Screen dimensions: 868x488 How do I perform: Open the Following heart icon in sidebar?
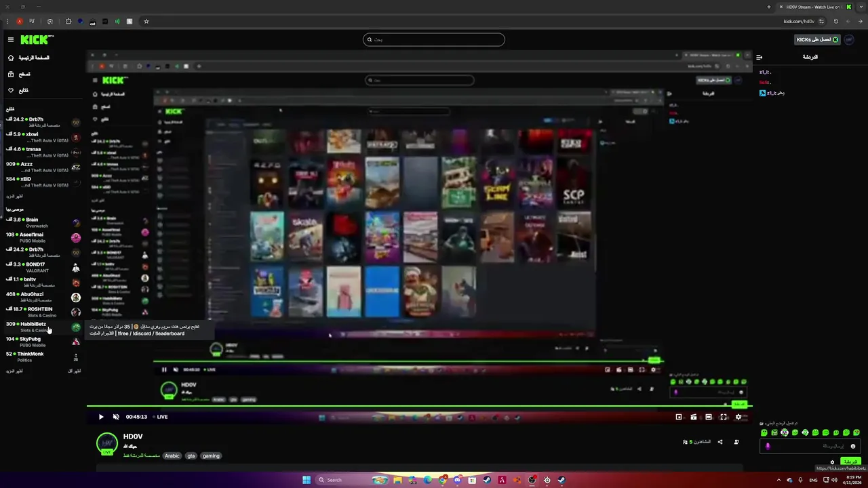pos(11,90)
